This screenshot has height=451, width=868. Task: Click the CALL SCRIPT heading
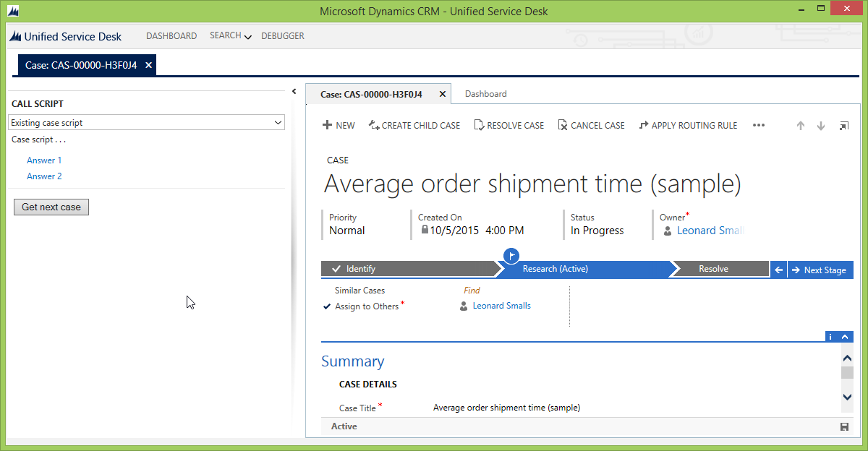click(x=38, y=104)
